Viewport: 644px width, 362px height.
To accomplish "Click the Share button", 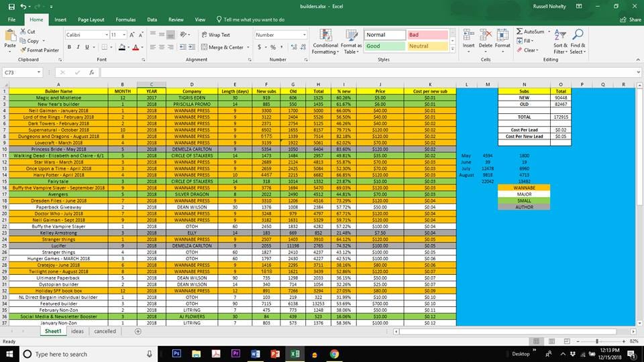I will coord(631,19).
